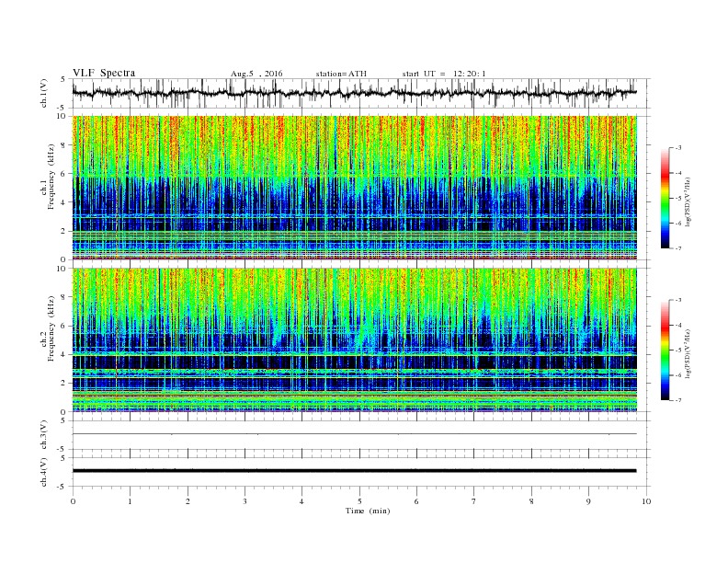Click the ch.1 spectrogram "6" kHz tick label

point(63,174)
